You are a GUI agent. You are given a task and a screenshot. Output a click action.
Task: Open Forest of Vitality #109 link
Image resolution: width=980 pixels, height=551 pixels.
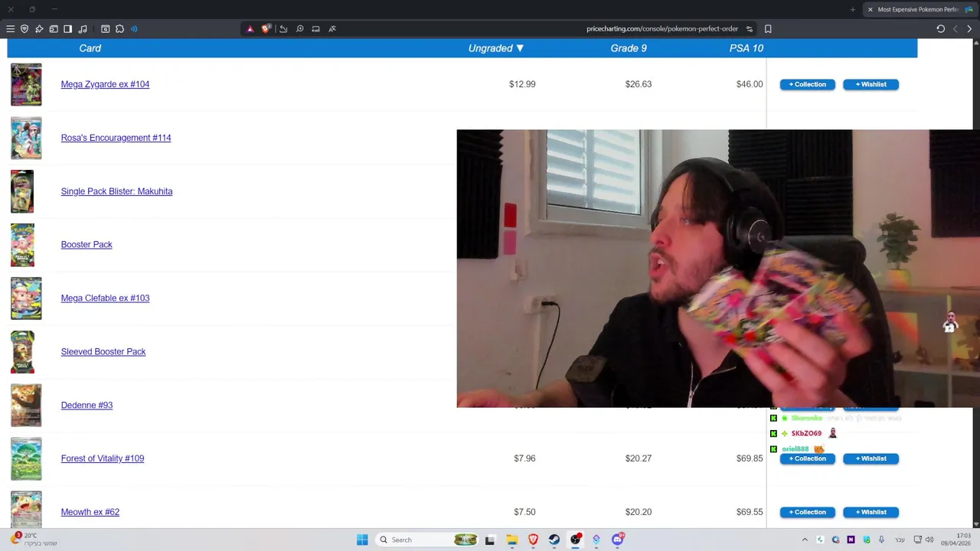(x=103, y=458)
